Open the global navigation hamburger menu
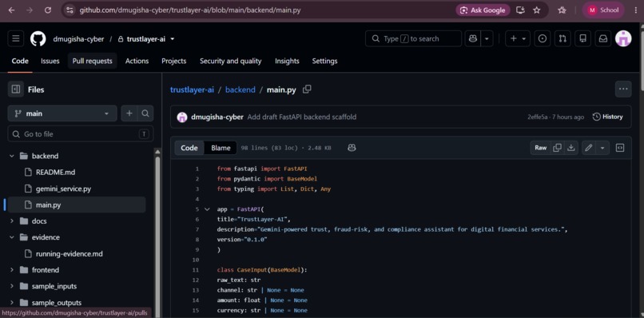Viewport: 644px width, 318px height. point(16,38)
